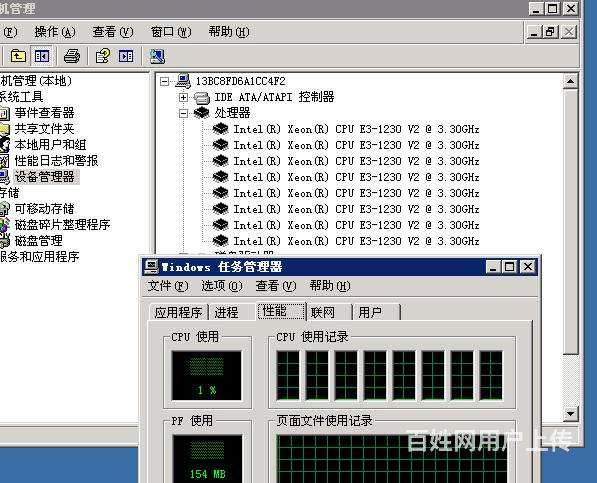Switch to the 进程 tab
Viewport: 597px width, 483px height.
226,312
